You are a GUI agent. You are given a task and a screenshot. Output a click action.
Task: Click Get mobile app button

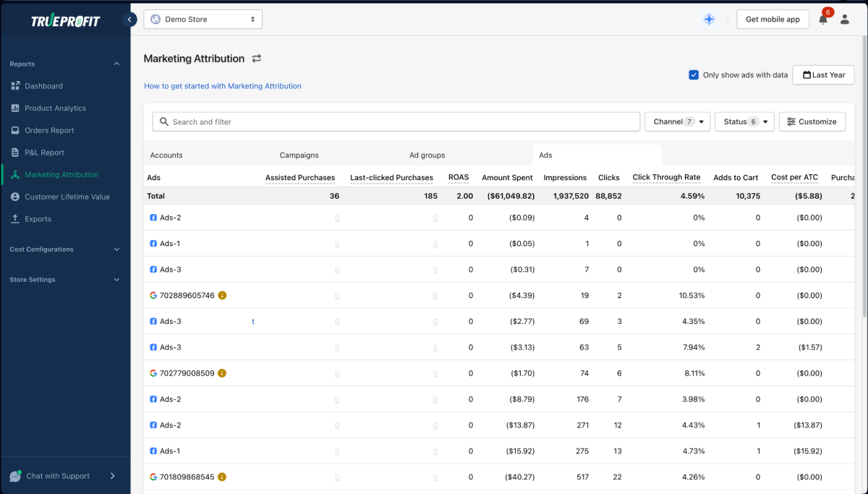click(773, 20)
